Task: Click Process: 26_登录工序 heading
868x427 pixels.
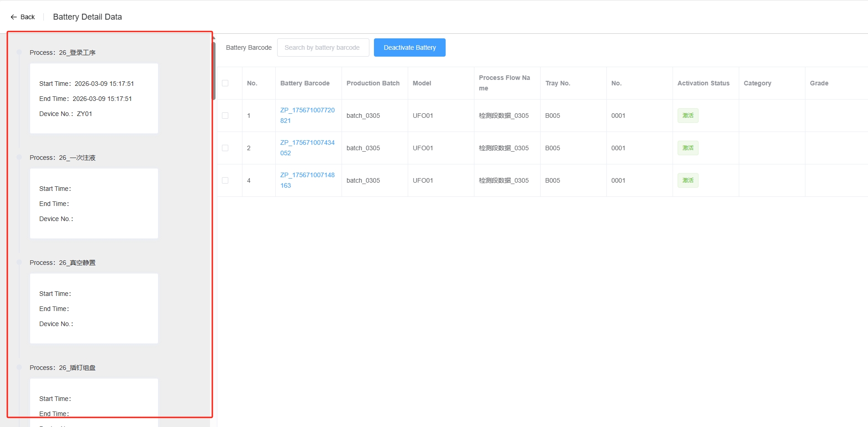Action: 63,53
